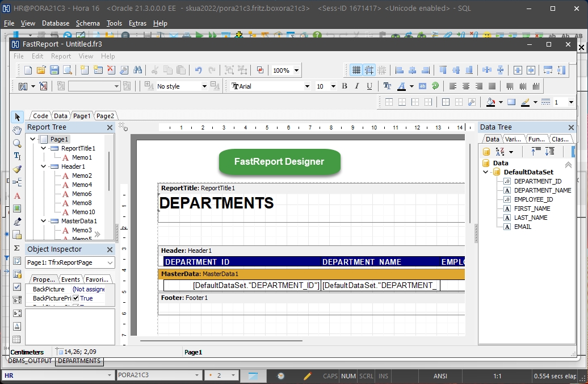The width and height of the screenshot is (588, 384).
Task: Toggle the Align to Grid button
Action: pyautogui.click(x=369, y=70)
